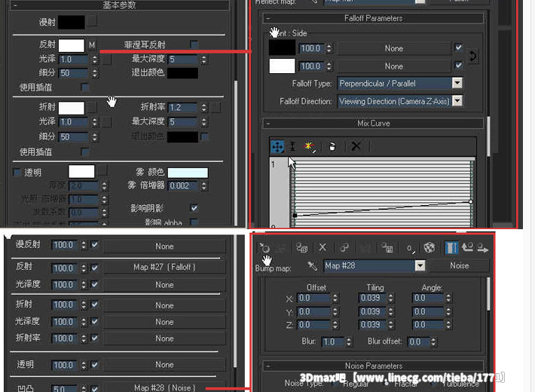Click the Mix Curve left start point

(x=295, y=216)
